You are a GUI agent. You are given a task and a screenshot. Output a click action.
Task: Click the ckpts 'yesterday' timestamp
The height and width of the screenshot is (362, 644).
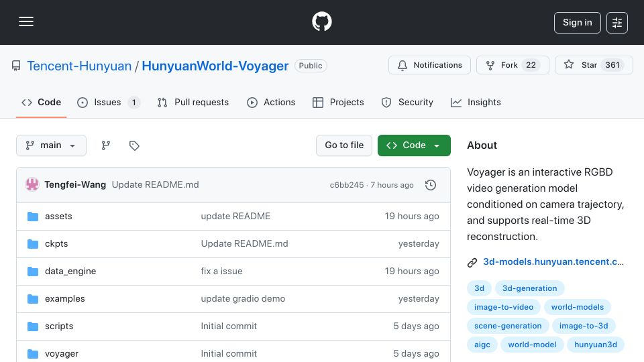[x=419, y=244]
